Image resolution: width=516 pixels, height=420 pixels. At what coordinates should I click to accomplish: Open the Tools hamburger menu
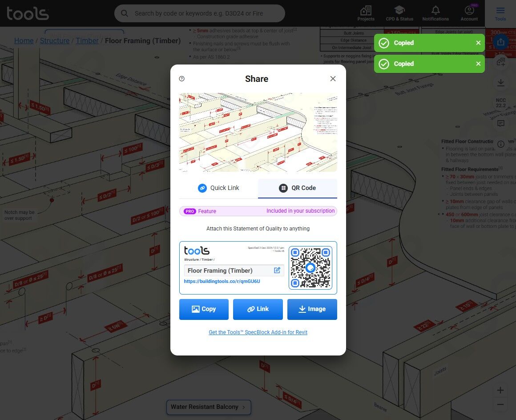500,11
